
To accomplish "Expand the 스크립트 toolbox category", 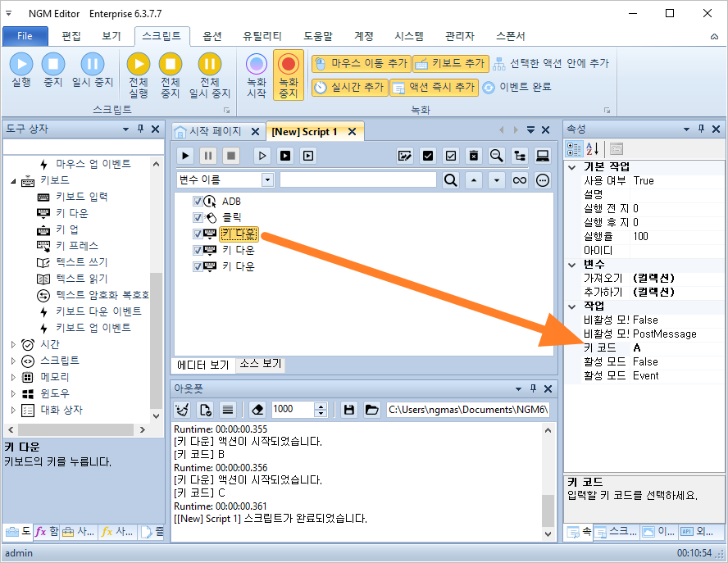I will coord(13,361).
